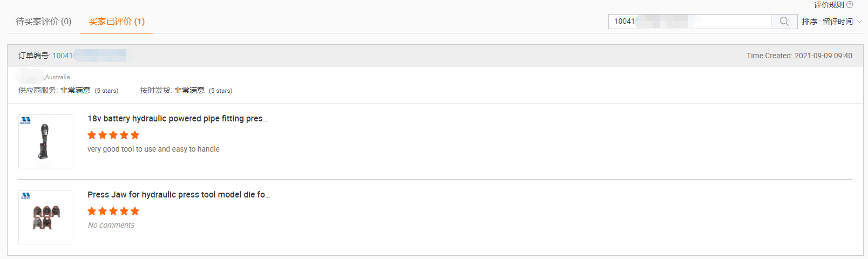Expand the 排序 留评时间 dropdown arrow
This screenshot has height=259, width=868.
(859, 22)
